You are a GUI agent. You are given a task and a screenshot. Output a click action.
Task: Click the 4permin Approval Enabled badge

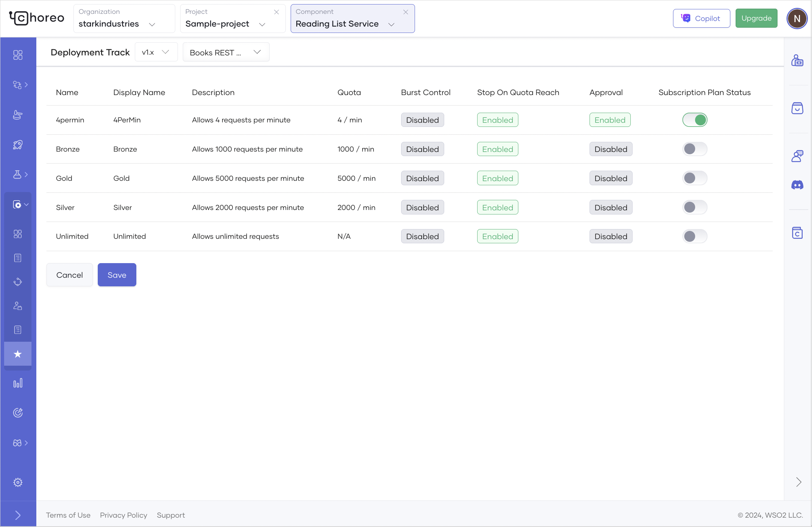coord(610,120)
